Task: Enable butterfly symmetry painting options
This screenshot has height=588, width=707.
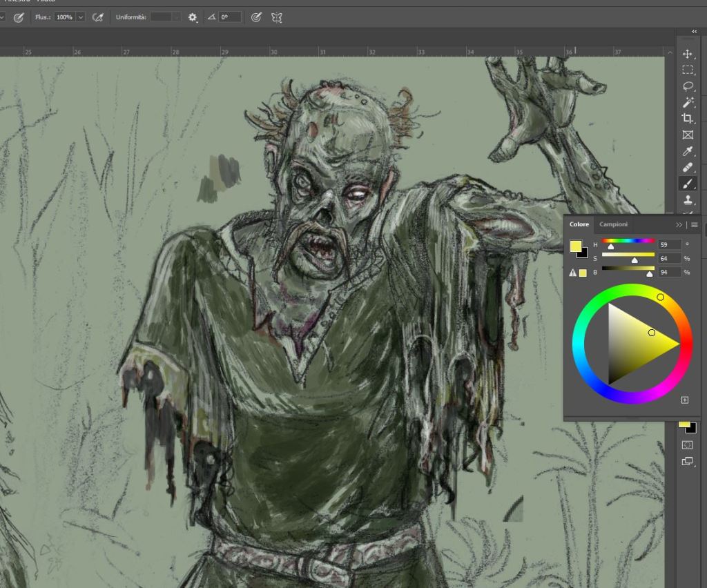Action: click(x=277, y=17)
